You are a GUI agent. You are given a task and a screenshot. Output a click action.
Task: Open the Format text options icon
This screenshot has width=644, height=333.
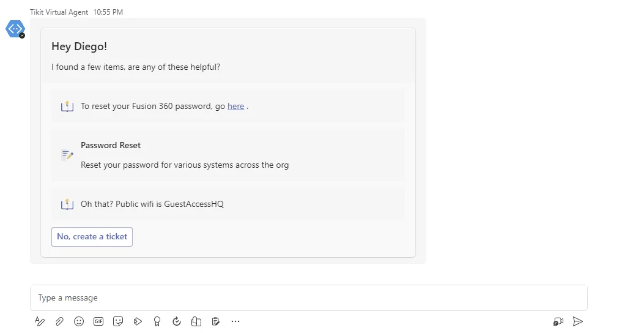[39, 321]
